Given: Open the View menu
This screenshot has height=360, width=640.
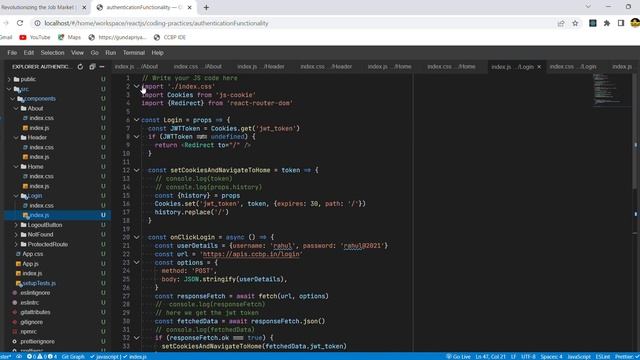Looking at the screenshot, I should [x=77, y=53].
